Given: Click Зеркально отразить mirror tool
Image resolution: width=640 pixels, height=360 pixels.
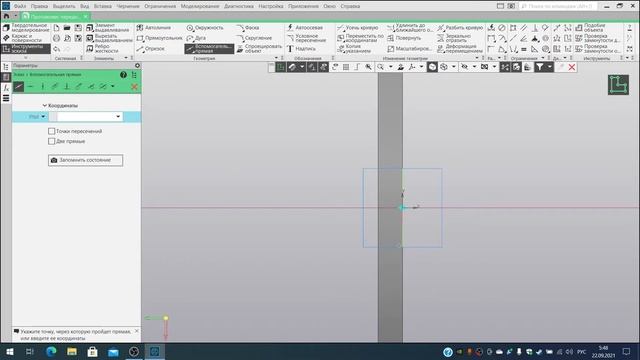Looking at the screenshot, I should click(x=454, y=38).
